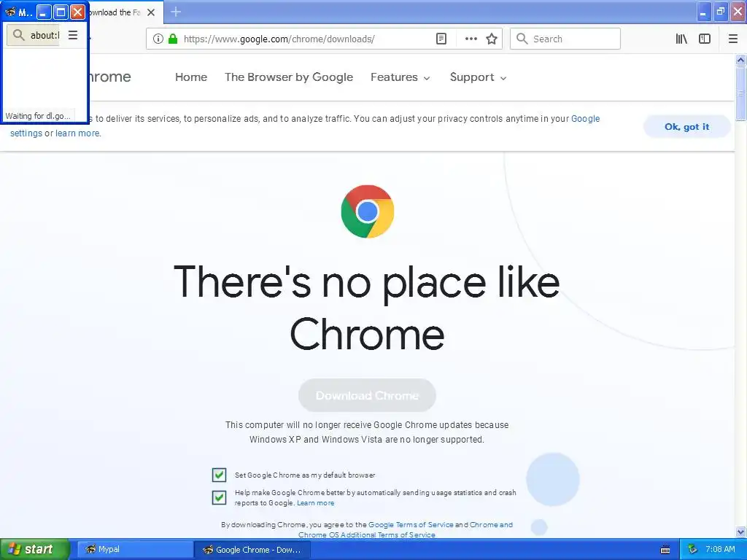Close the Download Chrome tab
The height and width of the screenshot is (560, 747).
151,12
